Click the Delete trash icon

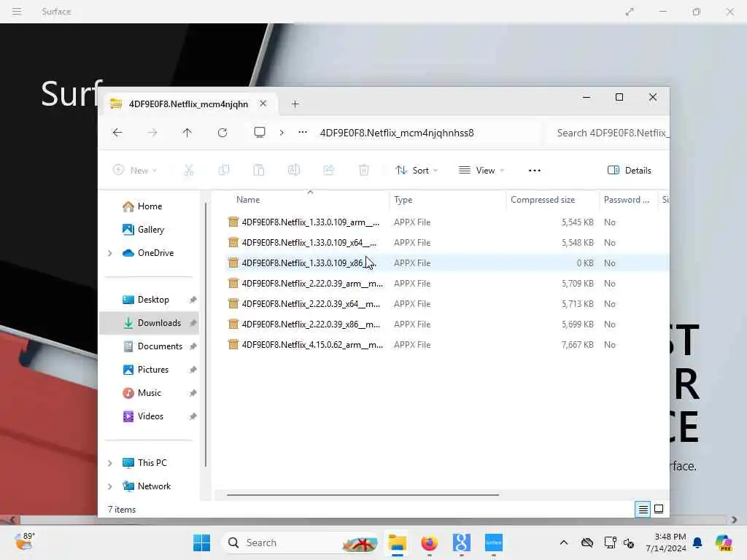click(x=364, y=170)
